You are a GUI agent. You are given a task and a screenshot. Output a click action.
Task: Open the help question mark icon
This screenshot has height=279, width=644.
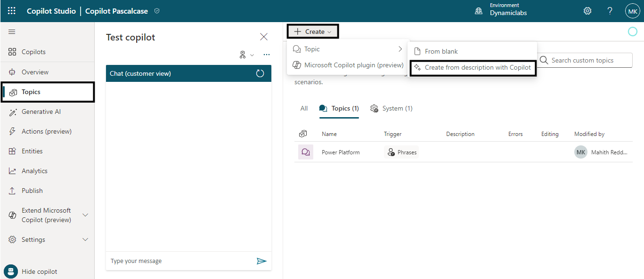(x=610, y=11)
